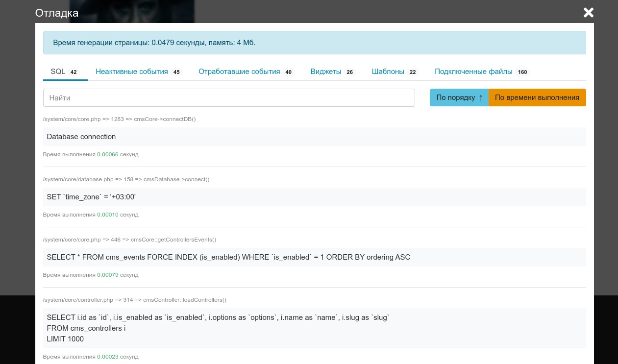Click execution time value 0.00066
The height and width of the screenshot is (364, 618).
coord(107,154)
